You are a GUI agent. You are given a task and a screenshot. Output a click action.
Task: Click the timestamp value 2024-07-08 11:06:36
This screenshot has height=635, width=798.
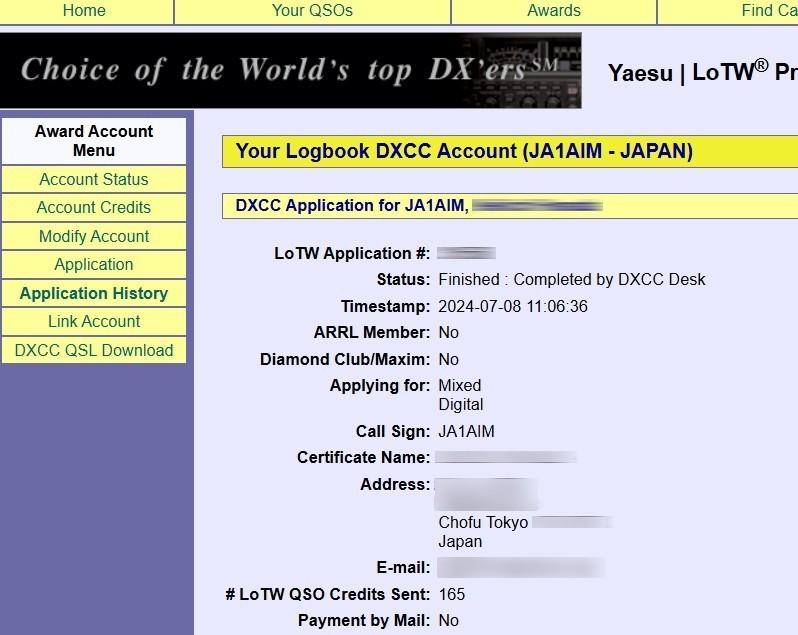(513, 307)
